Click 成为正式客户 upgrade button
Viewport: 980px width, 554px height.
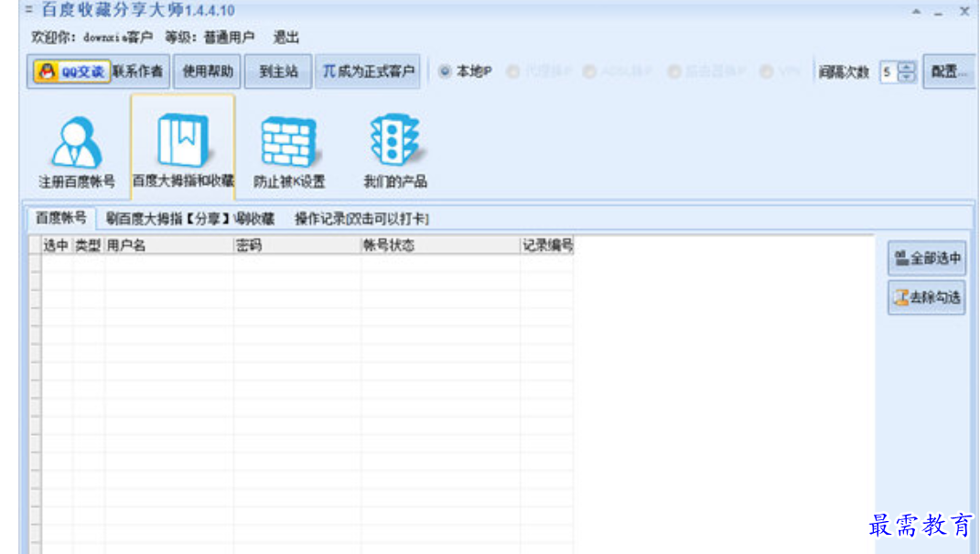click(368, 72)
